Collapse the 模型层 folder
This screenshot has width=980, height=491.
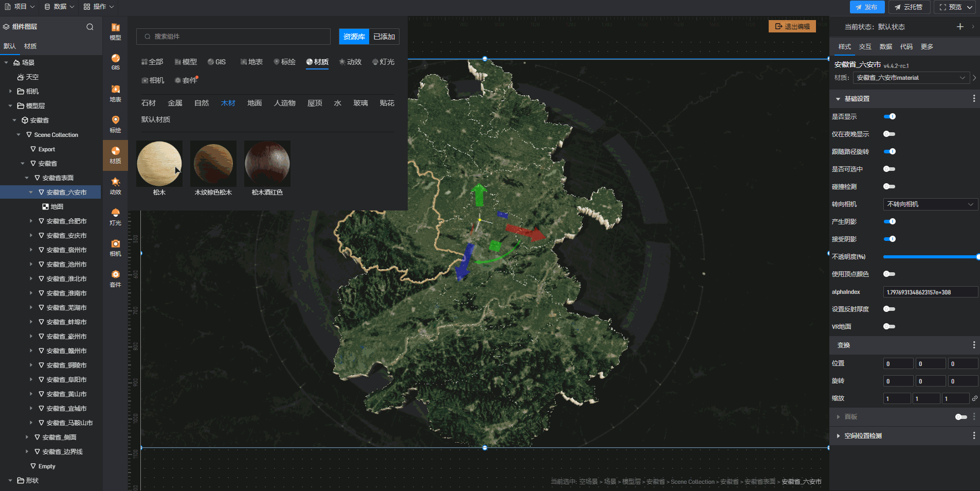10,106
